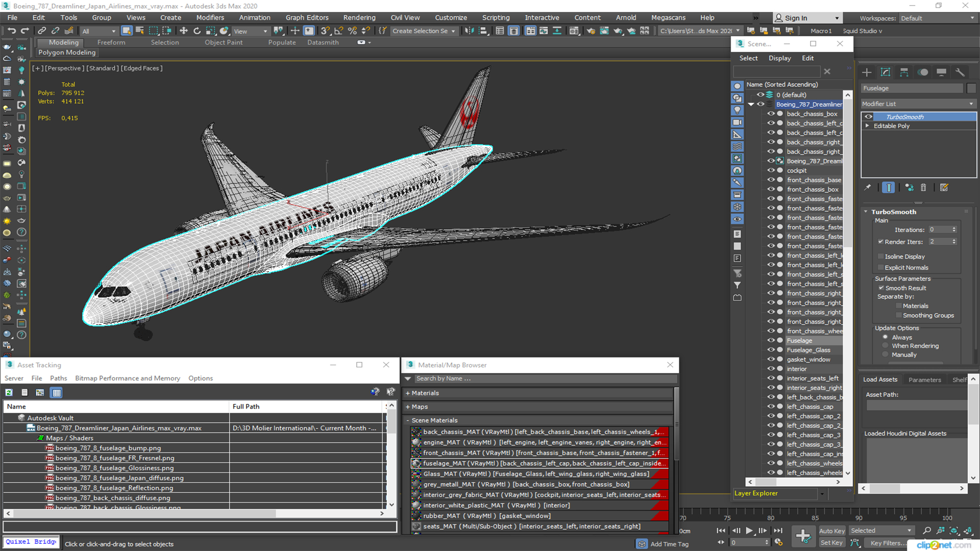Choose the Select and Rotate tool
The width and height of the screenshot is (980, 551).
(x=197, y=31)
